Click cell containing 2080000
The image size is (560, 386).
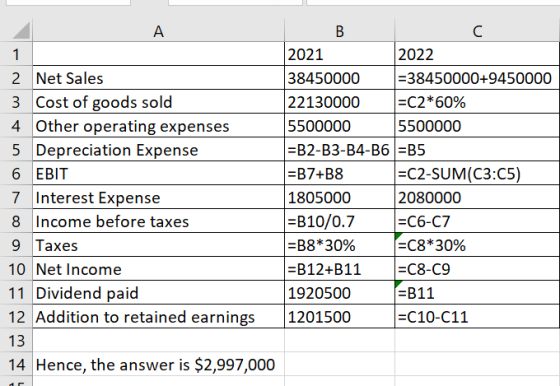pos(477,198)
